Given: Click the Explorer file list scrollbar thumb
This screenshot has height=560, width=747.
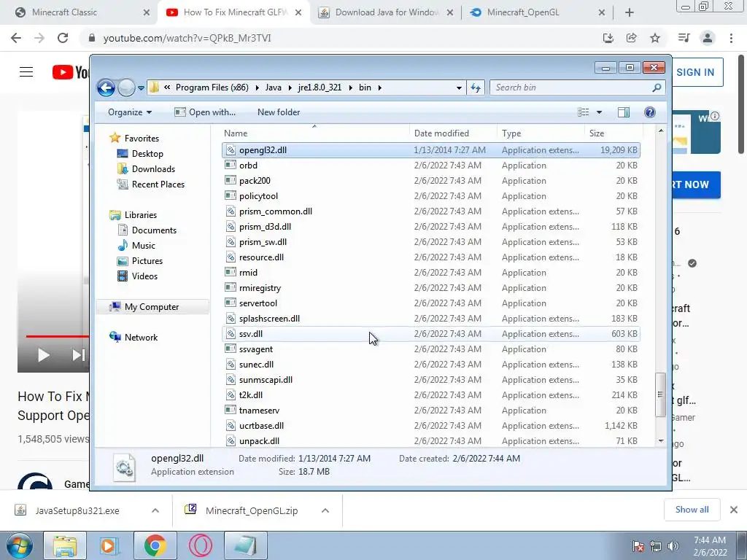Looking at the screenshot, I should pyautogui.click(x=660, y=394).
